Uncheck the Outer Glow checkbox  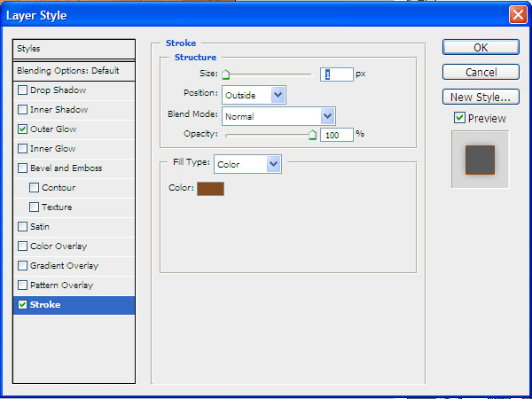tap(23, 129)
